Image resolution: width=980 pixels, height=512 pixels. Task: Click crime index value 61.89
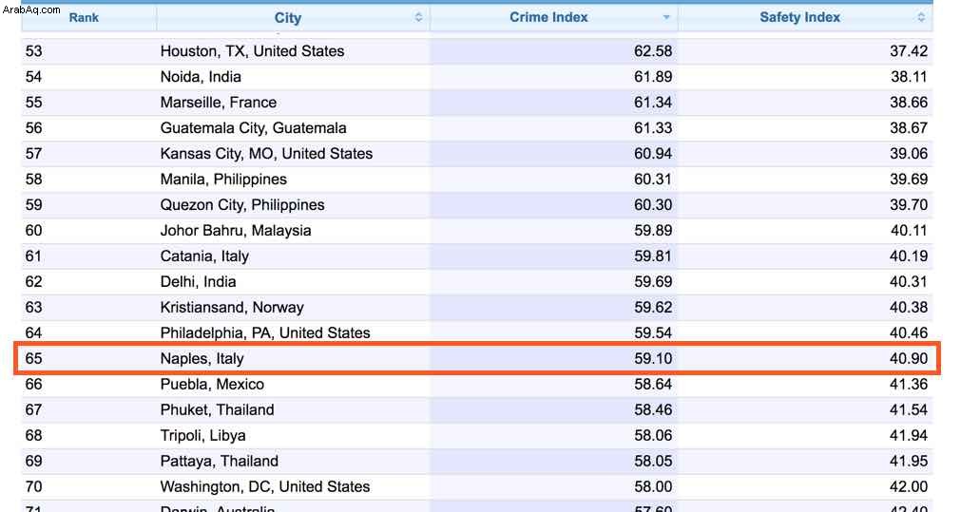(653, 77)
